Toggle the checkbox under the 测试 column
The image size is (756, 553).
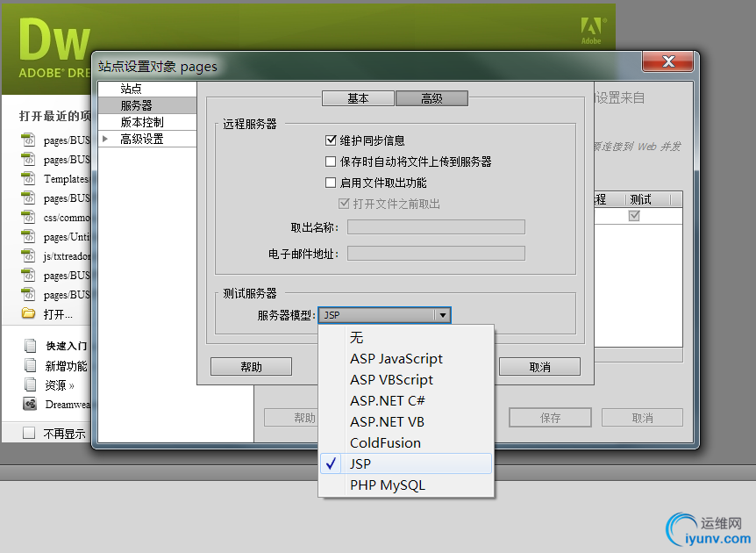(634, 216)
